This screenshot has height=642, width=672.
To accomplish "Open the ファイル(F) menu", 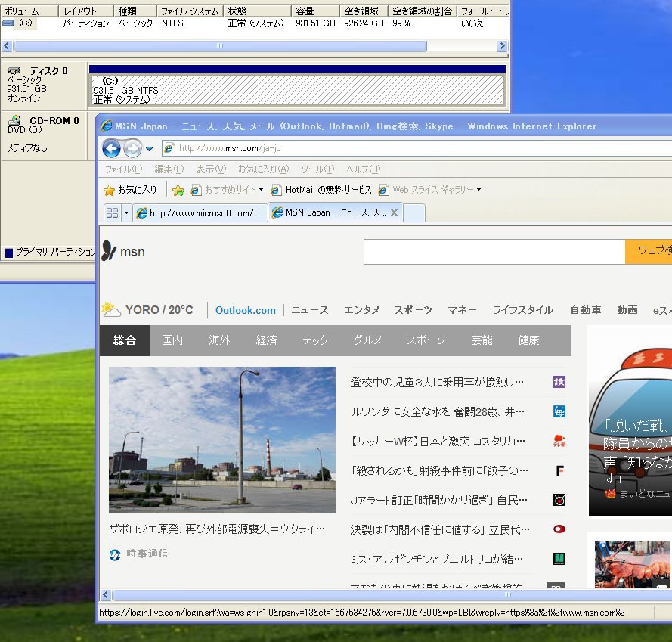I will click(x=123, y=169).
